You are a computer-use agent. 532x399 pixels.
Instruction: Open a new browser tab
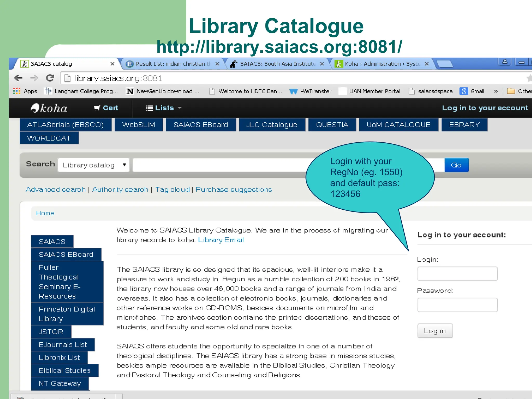point(445,64)
